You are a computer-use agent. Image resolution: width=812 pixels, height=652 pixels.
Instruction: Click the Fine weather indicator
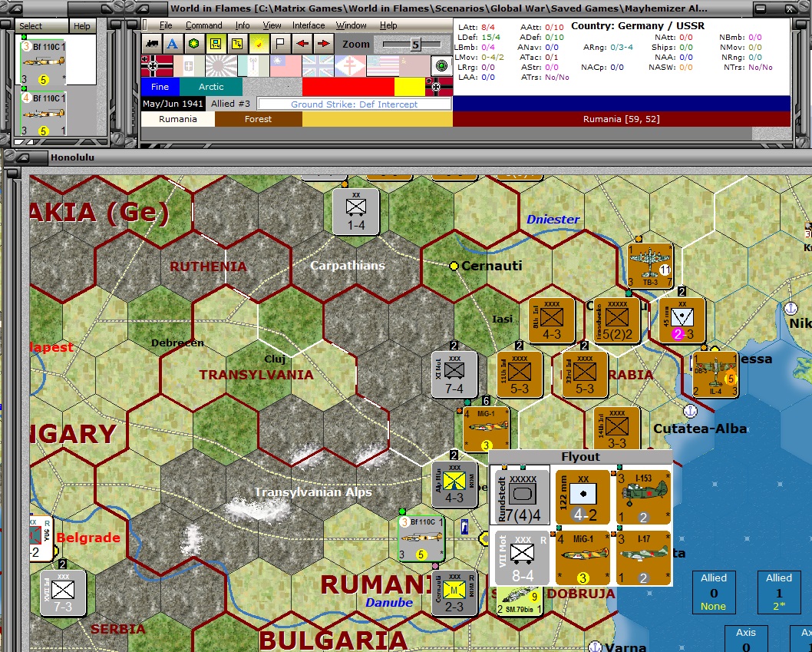click(160, 87)
